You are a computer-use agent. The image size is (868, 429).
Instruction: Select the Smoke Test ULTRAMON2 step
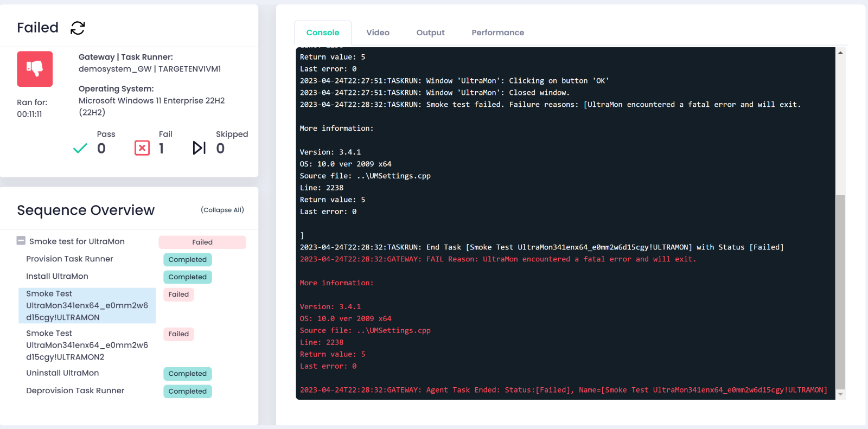[x=87, y=345]
